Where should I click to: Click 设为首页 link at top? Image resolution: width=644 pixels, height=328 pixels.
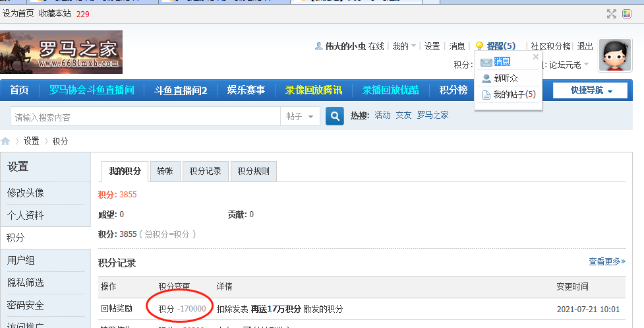tap(18, 14)
